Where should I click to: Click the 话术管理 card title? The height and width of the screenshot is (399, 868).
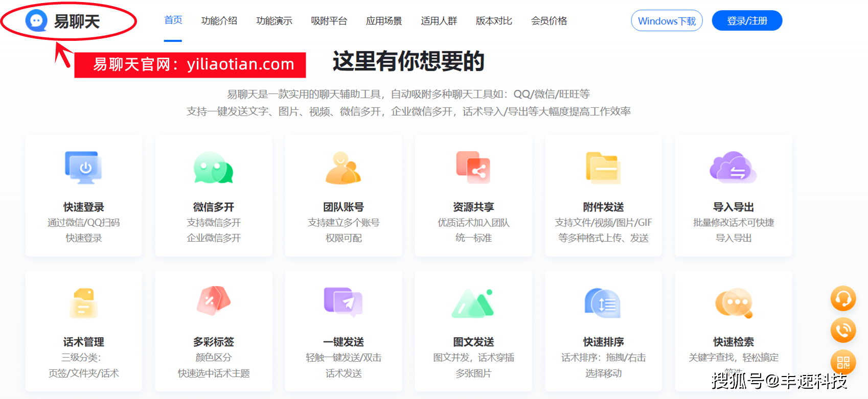[x=84, y=342]
